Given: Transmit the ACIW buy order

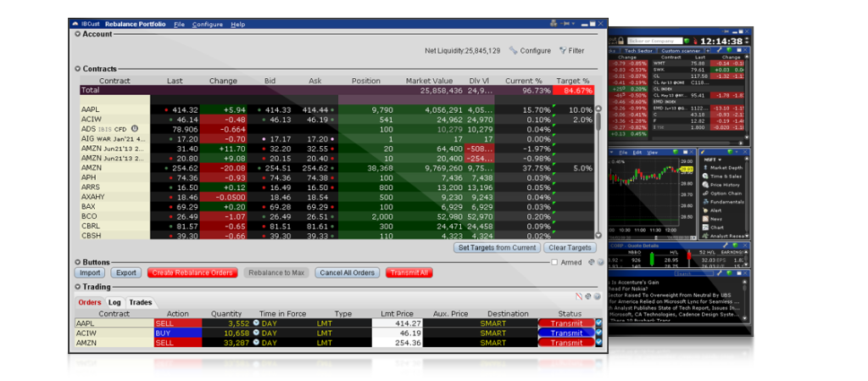Looking at the screenshot, I should (x=566, y=333).
